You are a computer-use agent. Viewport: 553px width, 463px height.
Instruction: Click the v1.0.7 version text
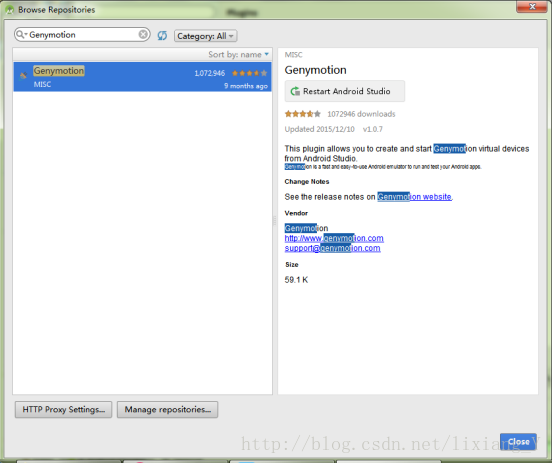pos(372,129)
